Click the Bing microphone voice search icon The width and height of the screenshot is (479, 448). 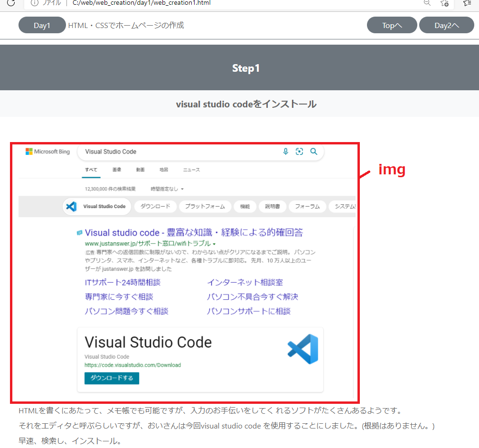pyautogui.click(x=286, y=152)
